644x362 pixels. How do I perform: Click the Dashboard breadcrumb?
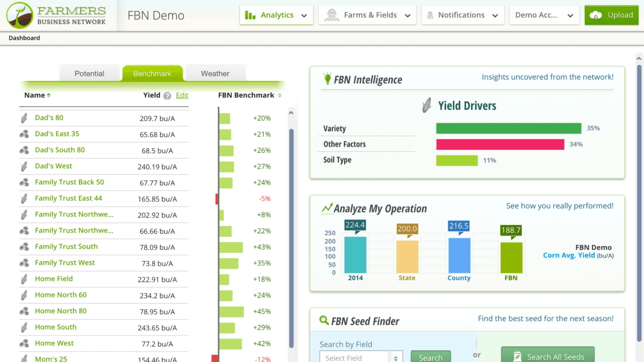pos(24,38)
